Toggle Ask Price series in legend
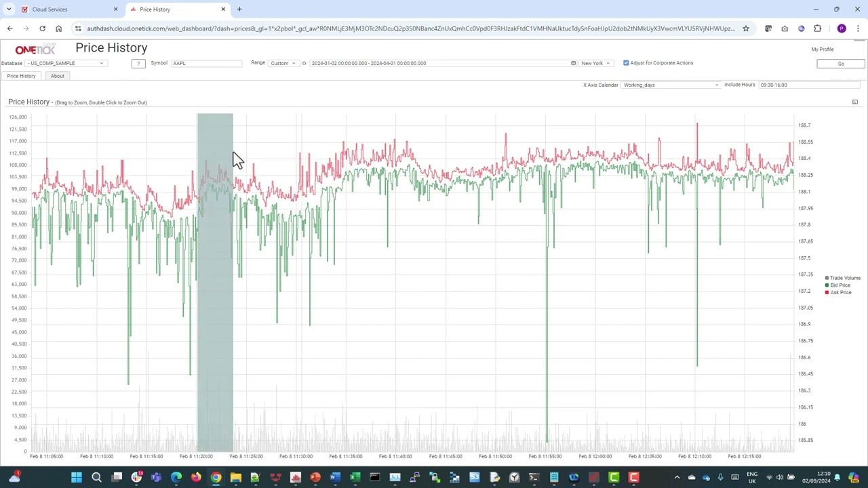 838,292
